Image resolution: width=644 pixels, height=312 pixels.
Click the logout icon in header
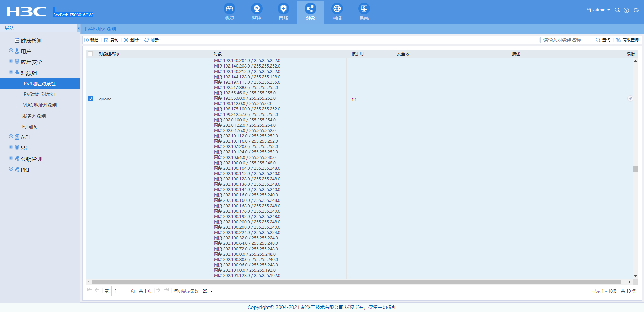[636, 10]
